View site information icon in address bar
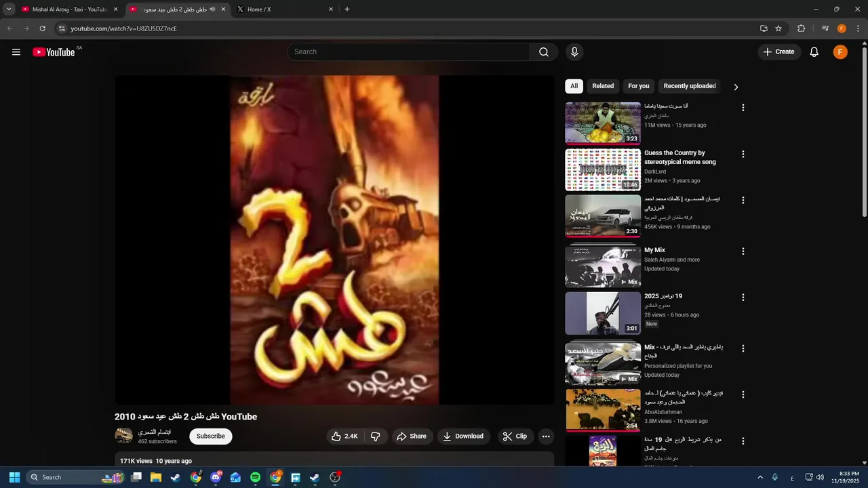868x488 pixels. pos(62,28)
